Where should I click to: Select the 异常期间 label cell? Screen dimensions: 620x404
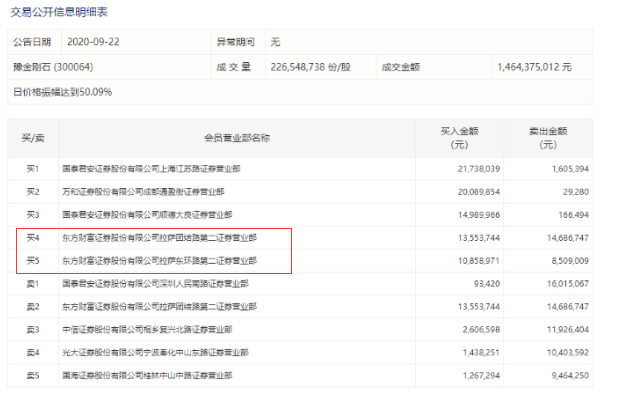tap(236, 42)
